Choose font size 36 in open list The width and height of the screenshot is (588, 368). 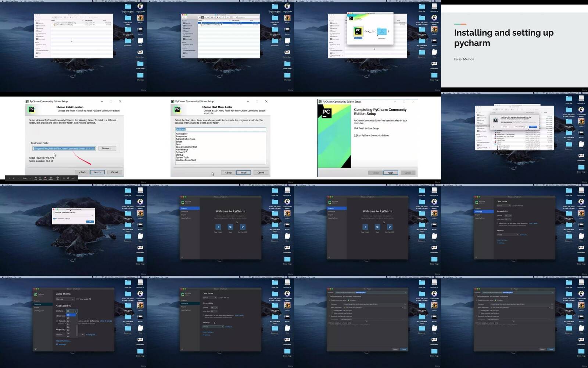coord(68,333)
